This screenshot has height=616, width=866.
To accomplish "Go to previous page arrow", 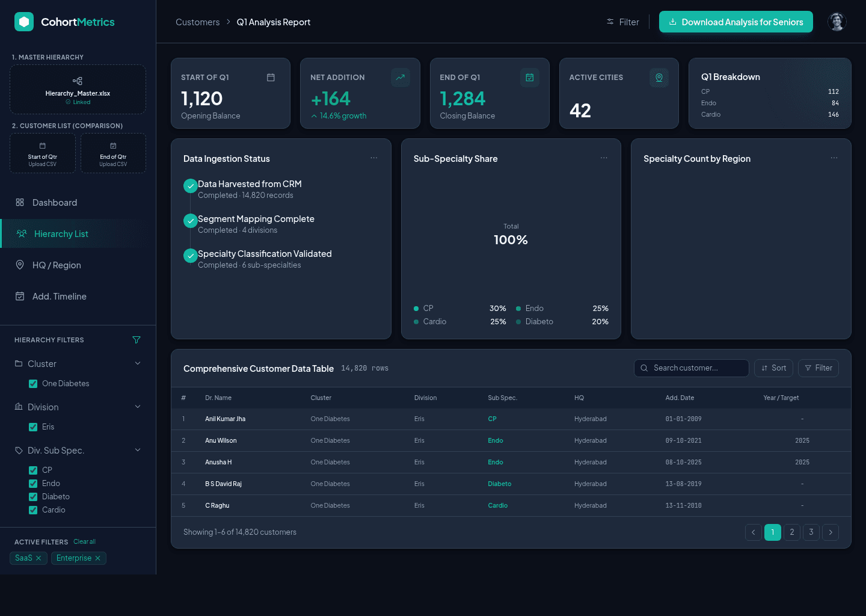I will click(754, 532).
